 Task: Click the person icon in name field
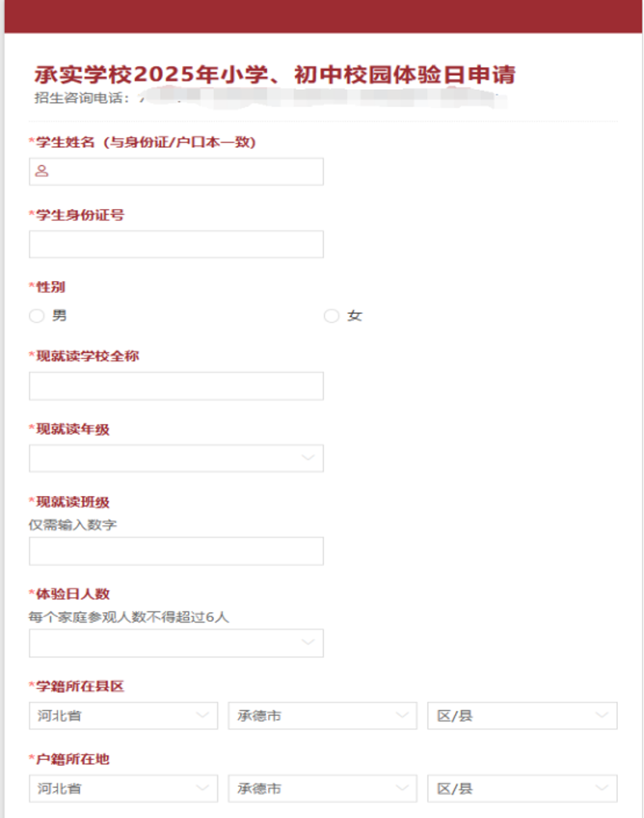(42, 171)
